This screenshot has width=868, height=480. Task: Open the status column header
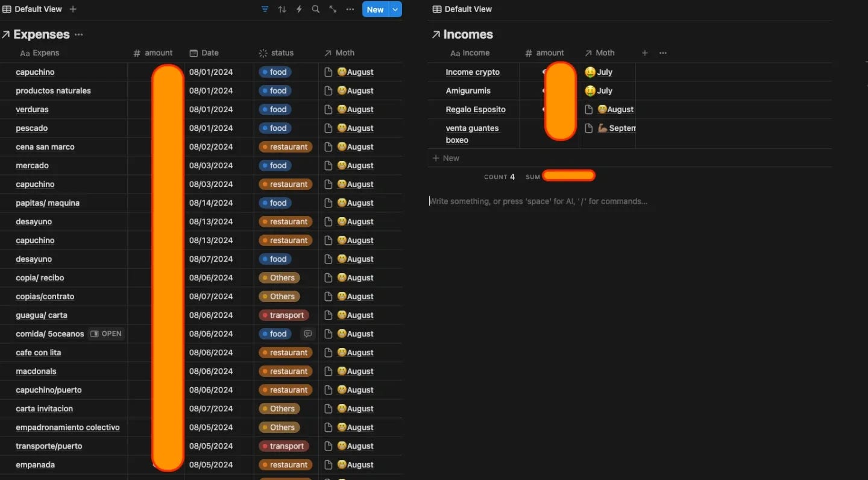coord(276,53)
